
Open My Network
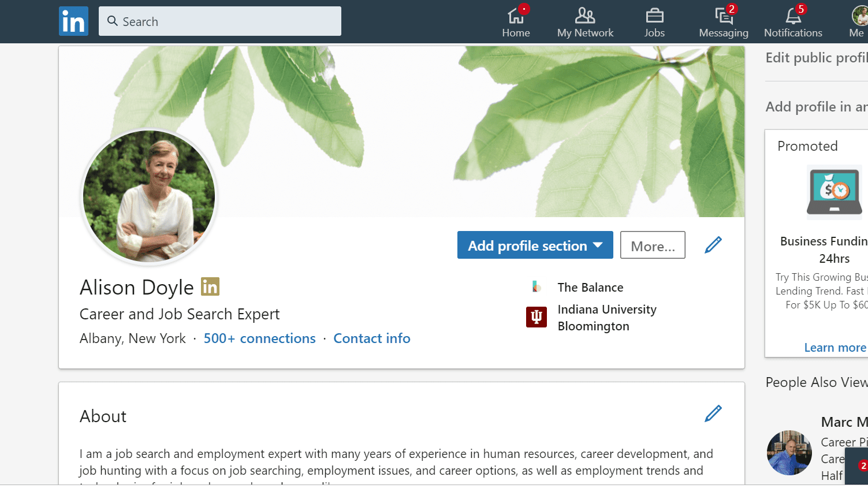pyautogui.click(x=585, y=22)
